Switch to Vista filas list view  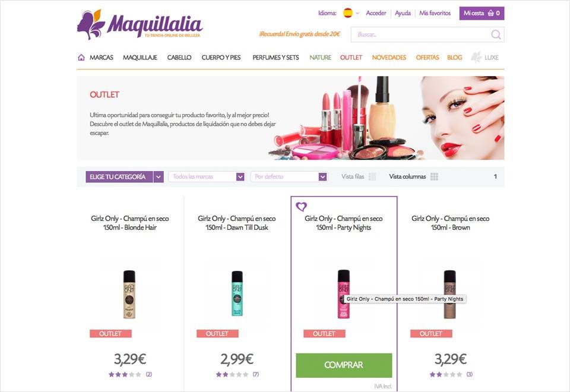[359, 177]
